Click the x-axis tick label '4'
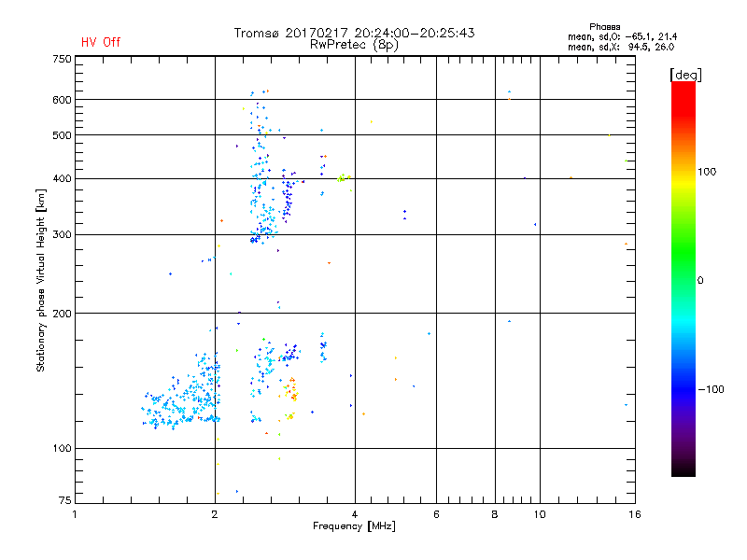This screenshot has height=560, width=747. (355, 514)
